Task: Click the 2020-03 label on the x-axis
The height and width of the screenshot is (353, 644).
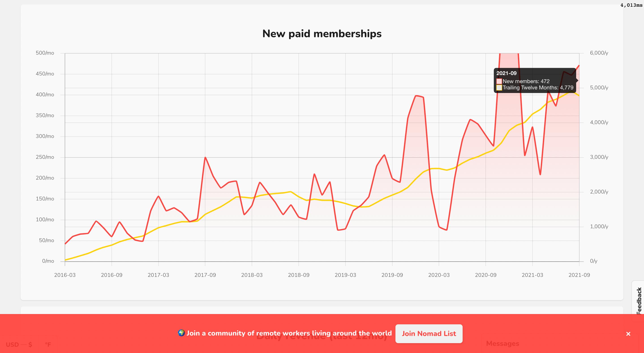Action: click(439, 275)
